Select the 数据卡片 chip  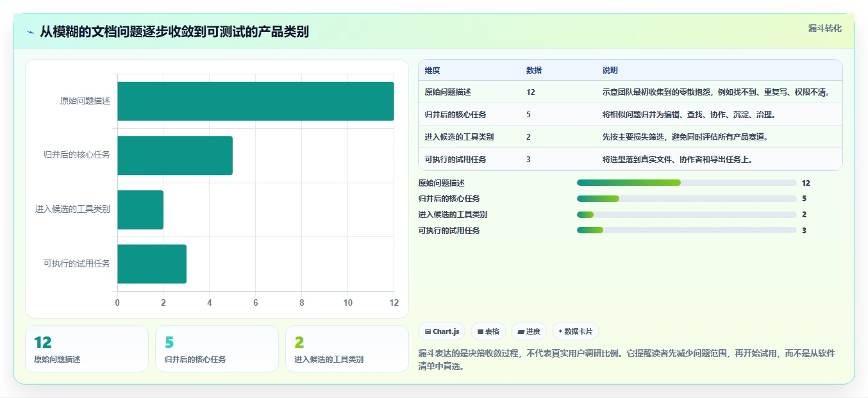(575, 331)
